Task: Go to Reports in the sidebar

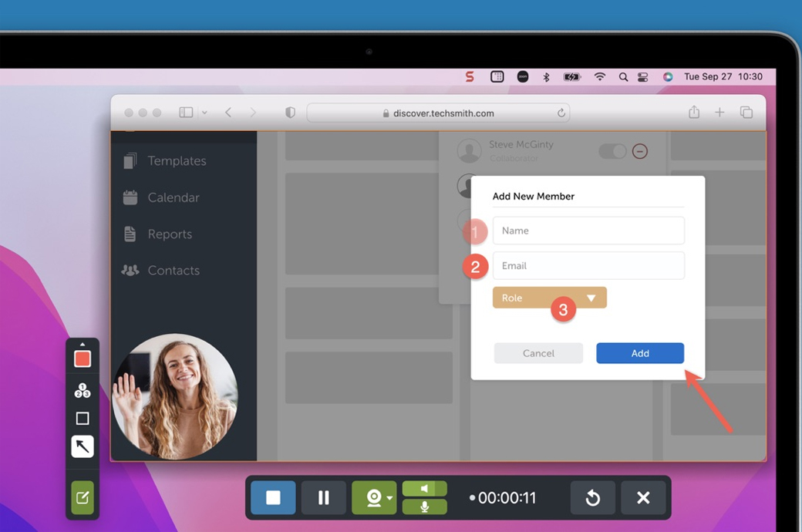Action: tap(169, 234)
